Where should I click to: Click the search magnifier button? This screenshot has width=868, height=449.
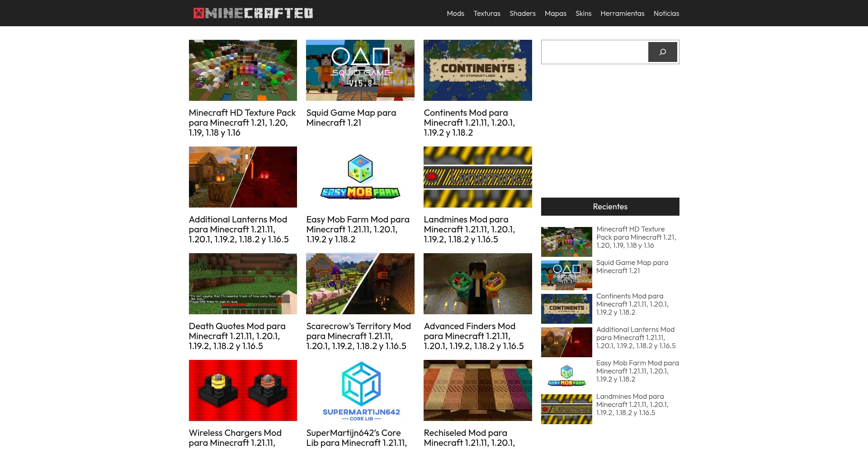(x=662, y=52)
